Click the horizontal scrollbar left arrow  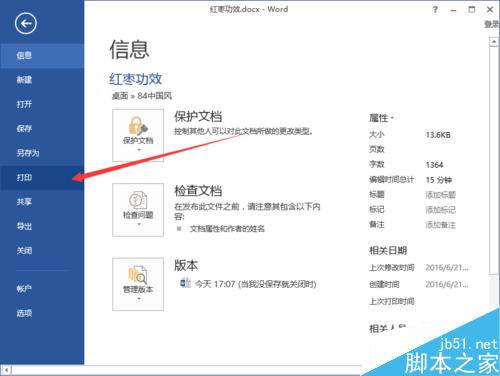click(x=6, y=370)
